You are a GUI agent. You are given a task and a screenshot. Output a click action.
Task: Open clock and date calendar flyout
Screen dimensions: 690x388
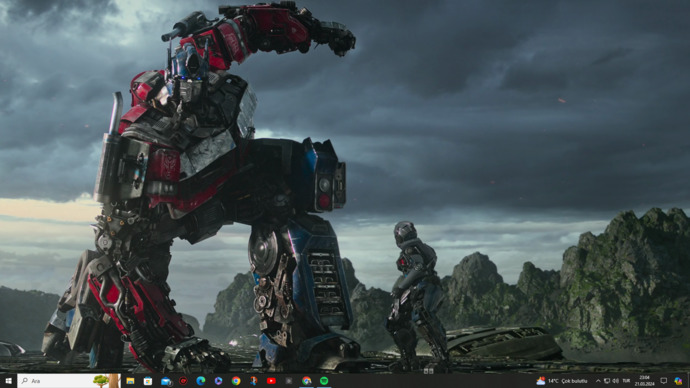point(644,381)
